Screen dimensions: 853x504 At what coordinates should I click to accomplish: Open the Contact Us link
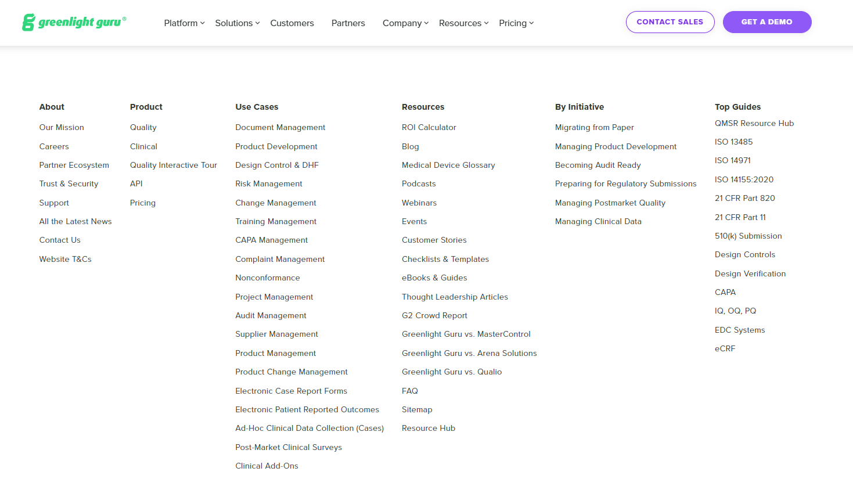[60, 240]
